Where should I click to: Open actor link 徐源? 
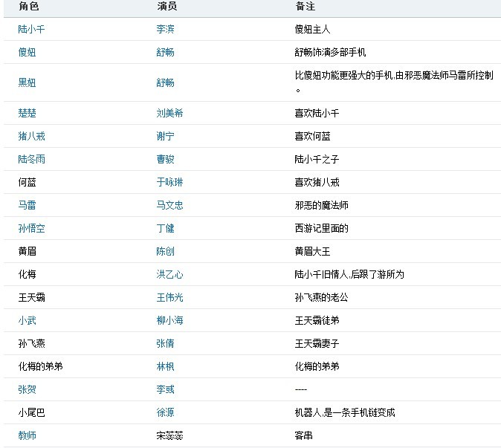[x=165, y=412]
